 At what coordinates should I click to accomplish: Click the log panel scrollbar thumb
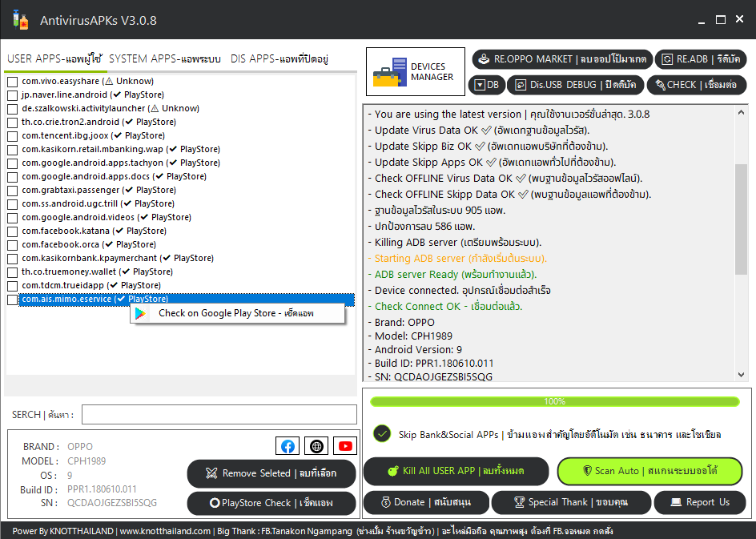coord(741,219)
